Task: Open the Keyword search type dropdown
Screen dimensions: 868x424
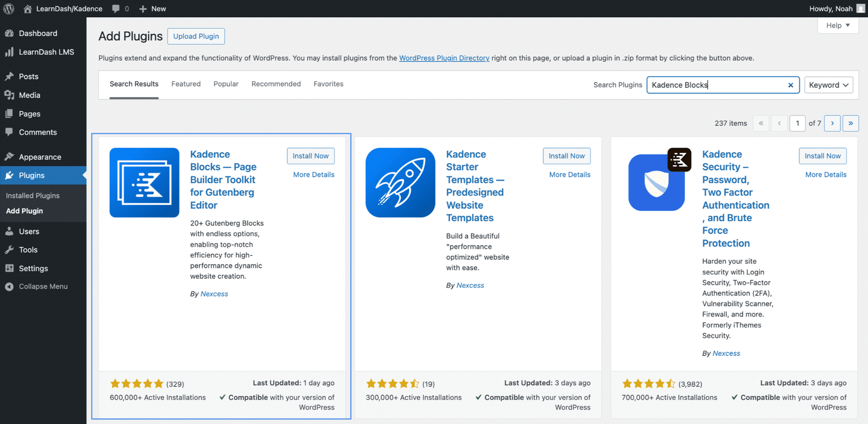Action: [828, 85]
